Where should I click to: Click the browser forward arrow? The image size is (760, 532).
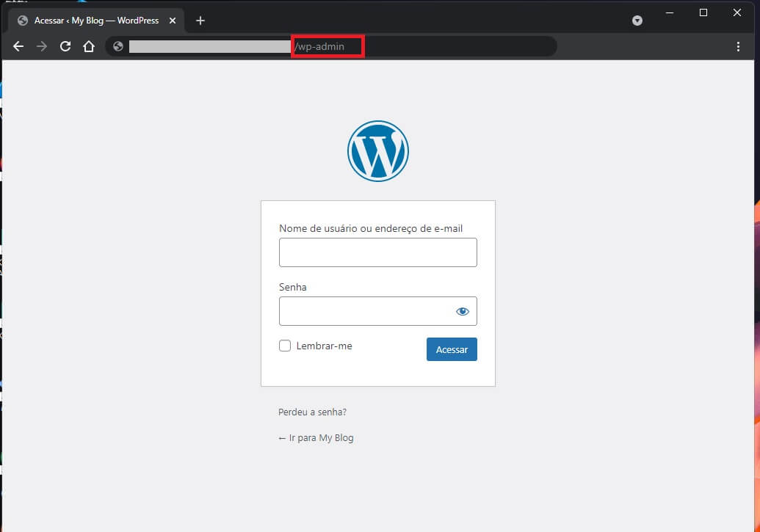pyautogui.click(x=42, y=46)
